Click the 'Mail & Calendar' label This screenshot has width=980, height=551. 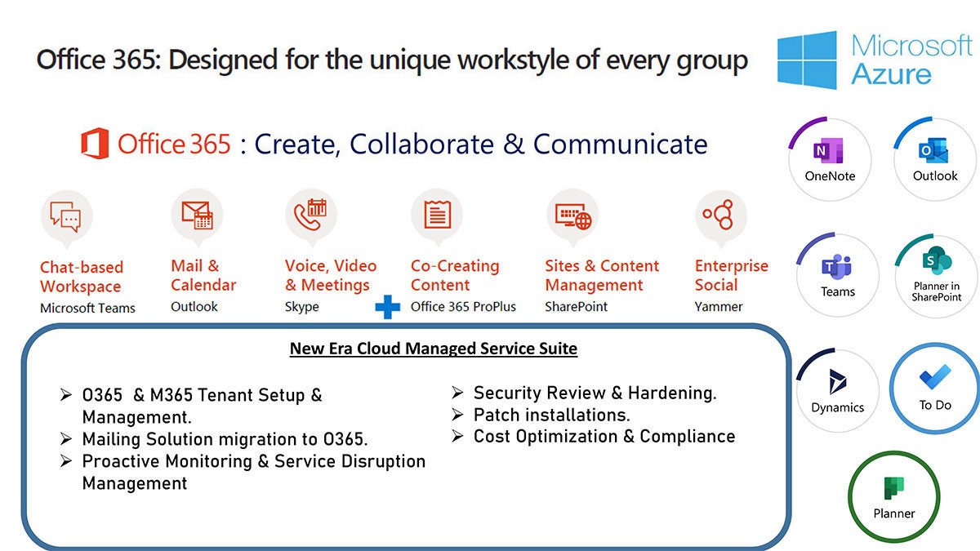click(203, 275)
